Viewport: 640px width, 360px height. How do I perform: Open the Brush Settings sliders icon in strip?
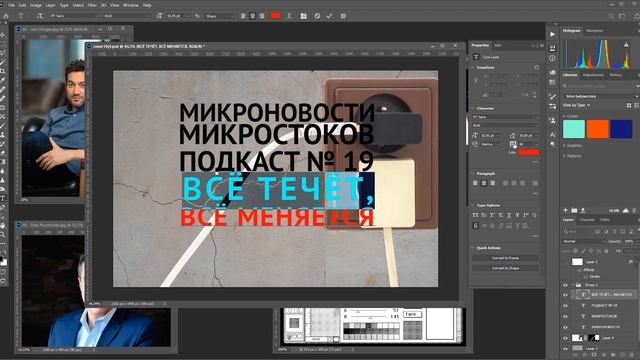553,107
